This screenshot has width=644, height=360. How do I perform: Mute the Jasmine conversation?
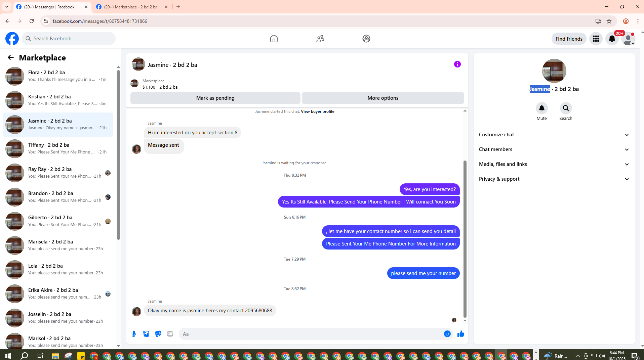[x=542, y=108]
